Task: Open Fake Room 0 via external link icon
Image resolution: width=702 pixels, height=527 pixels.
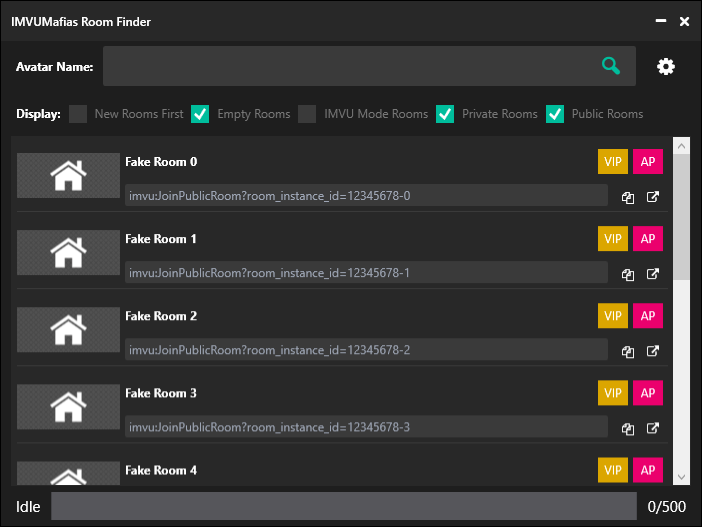Action: point(653,197)
